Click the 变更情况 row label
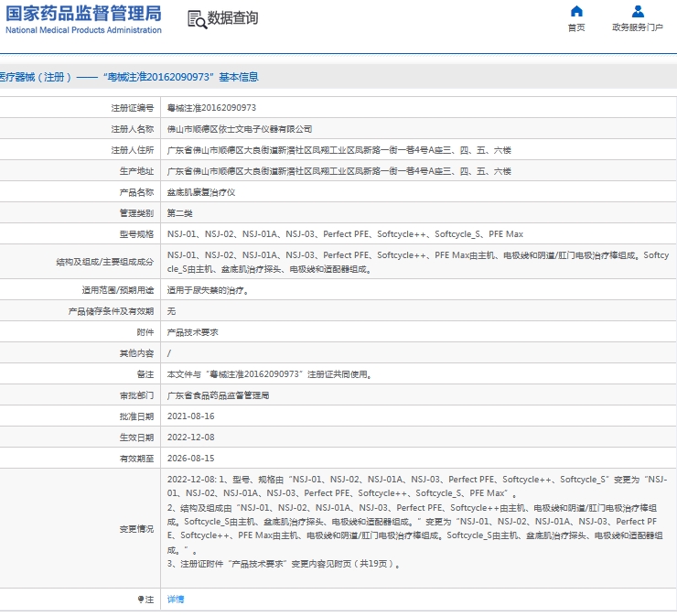Image resolution: width=677 pixels, height=616 pixels. tap(136, 529)
